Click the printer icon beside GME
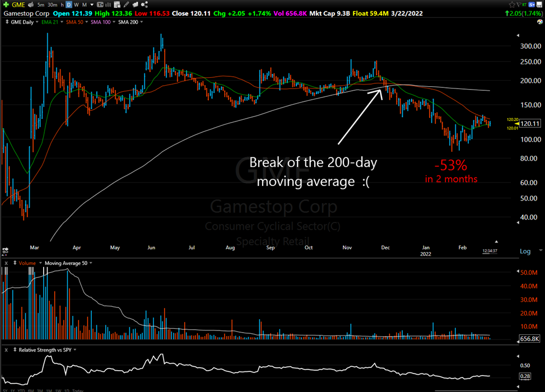 [x=31, y=4]
